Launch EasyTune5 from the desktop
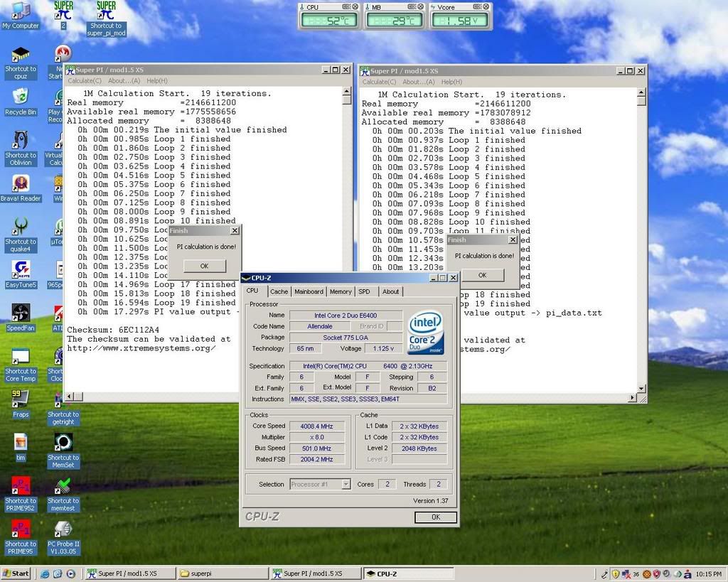728x582 pixels. click(x=21, y=270)
